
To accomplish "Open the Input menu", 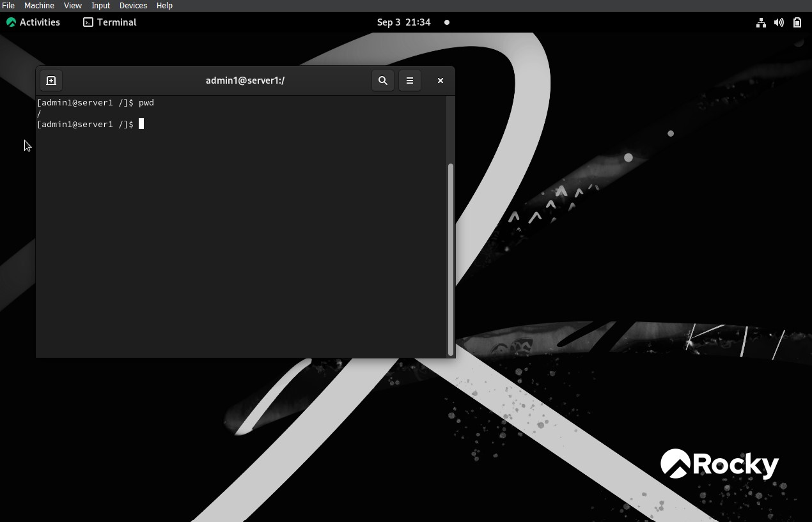I will pos(100,5).
